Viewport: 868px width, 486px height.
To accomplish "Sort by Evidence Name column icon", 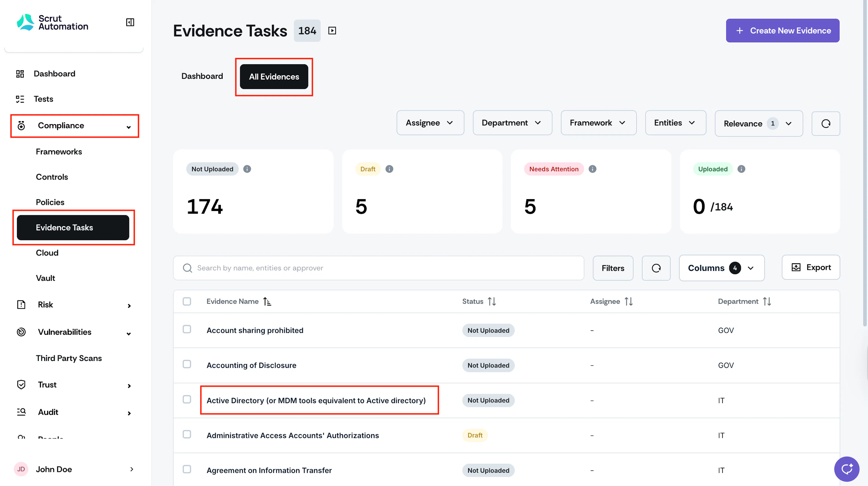I will coord(267,301).
